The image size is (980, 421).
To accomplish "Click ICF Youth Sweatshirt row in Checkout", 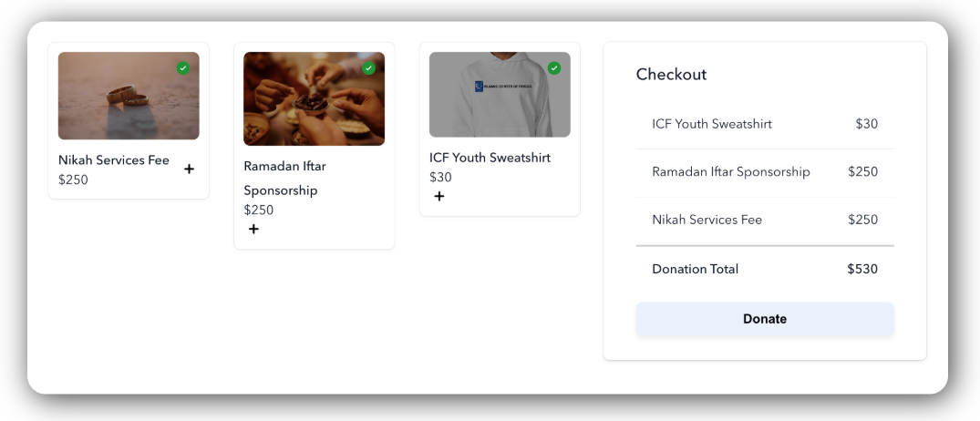I will [x=765, y=124].
